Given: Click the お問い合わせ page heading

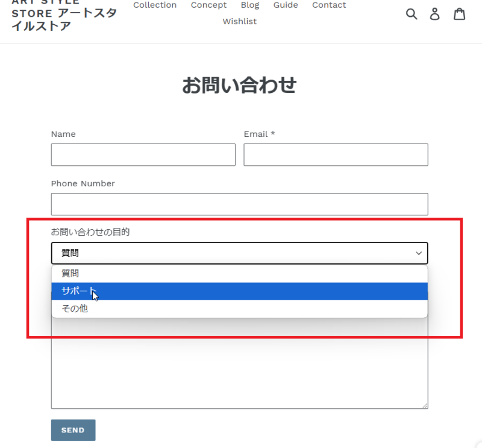Looking at the screenshot, I should tap(239, 85).
